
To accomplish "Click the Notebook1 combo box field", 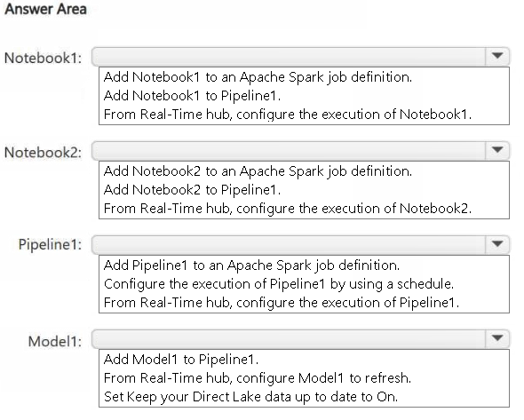I will (x=301, y=57).
